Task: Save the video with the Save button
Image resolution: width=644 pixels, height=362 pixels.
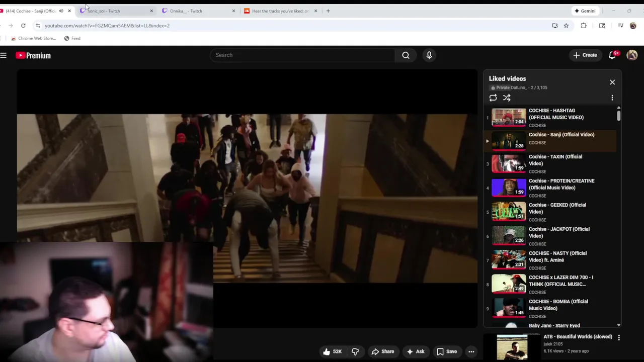Action: tap(447, 352)
